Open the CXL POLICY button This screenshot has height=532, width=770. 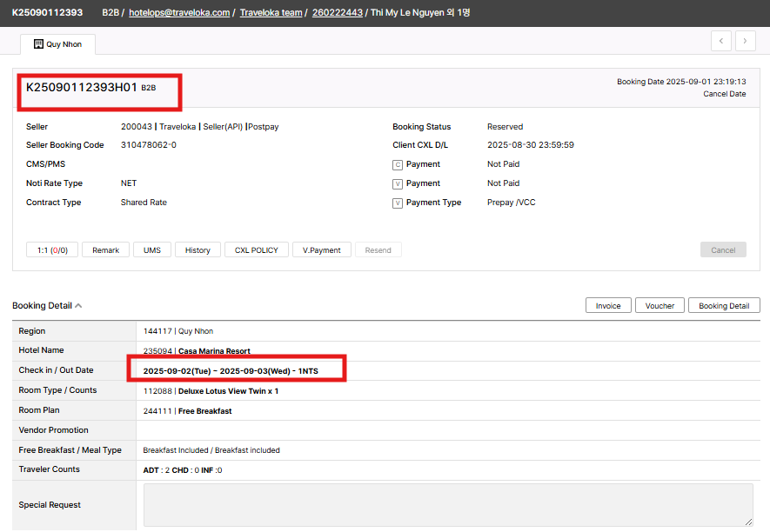point(256,250)
